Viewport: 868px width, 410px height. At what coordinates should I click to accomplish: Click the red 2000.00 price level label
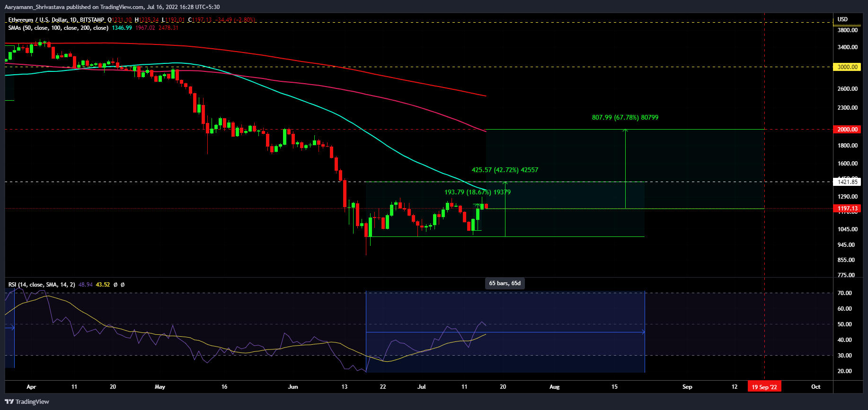[847, 129]
